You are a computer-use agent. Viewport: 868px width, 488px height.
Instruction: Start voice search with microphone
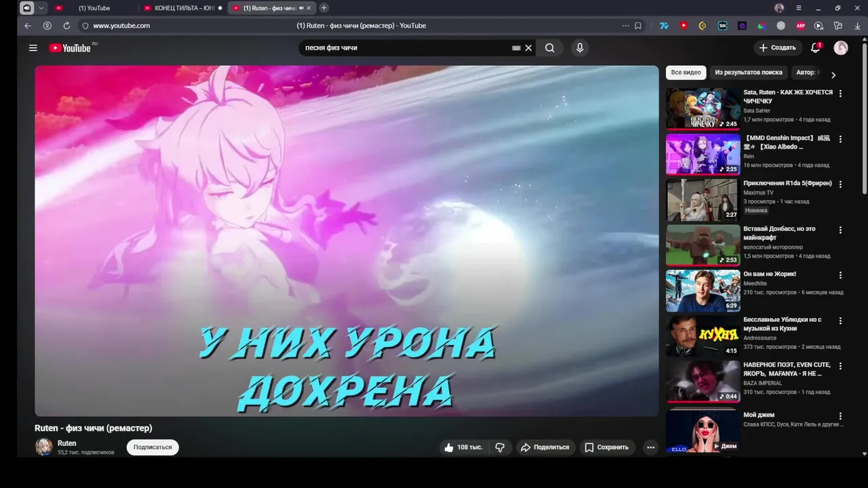579,48
